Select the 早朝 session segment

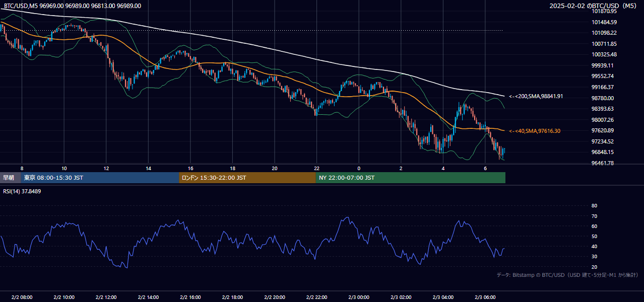11,178
